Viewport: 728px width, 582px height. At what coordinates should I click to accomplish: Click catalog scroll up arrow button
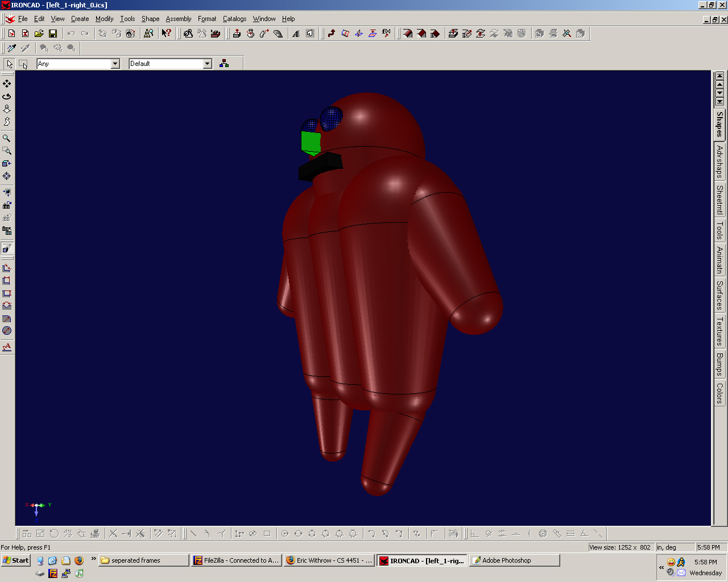719,84
